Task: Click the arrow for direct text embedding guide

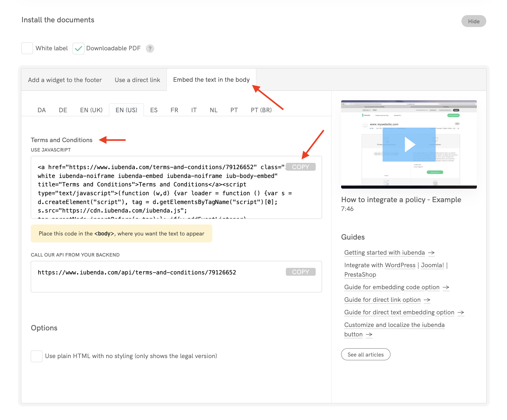Action: click(x=461, y=312)
